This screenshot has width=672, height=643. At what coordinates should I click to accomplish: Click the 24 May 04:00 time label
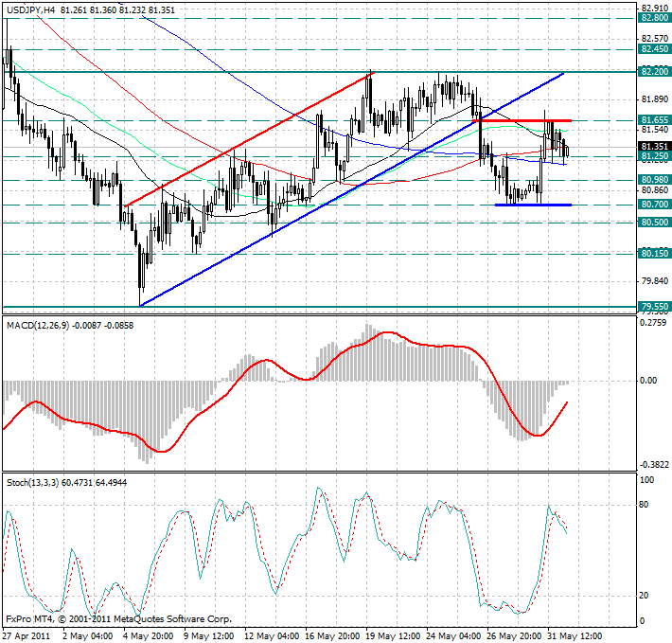[453, 635]
